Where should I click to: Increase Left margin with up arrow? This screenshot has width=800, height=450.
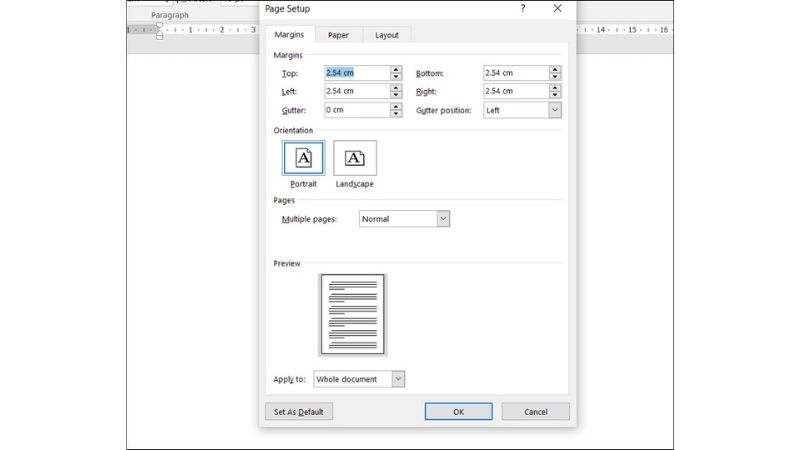[396, 88]
